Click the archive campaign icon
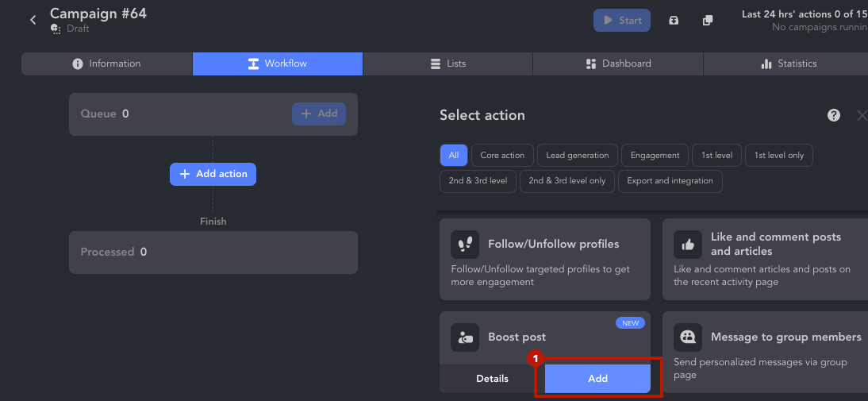Viewport: 868px width, 401px height. (674, 21)
